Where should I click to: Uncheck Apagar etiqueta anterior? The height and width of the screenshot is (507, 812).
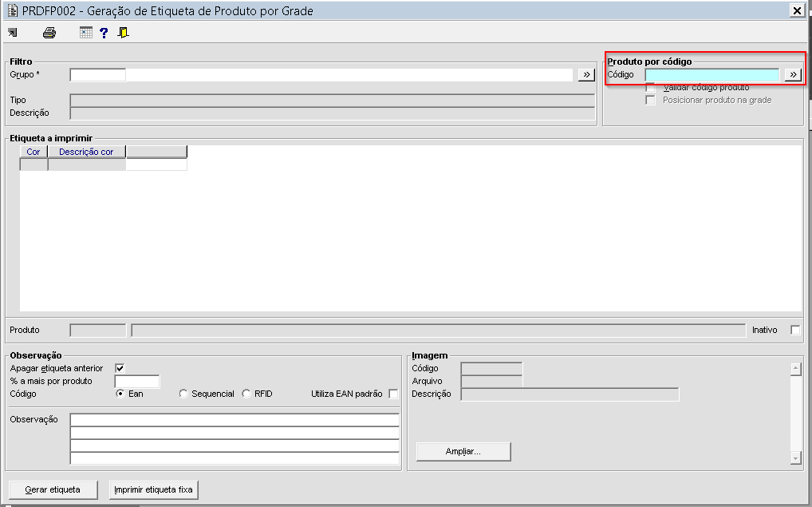120,368
